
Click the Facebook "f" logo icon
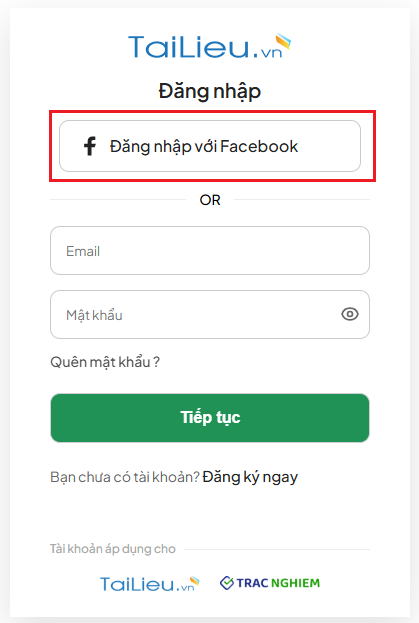[90, 146]
